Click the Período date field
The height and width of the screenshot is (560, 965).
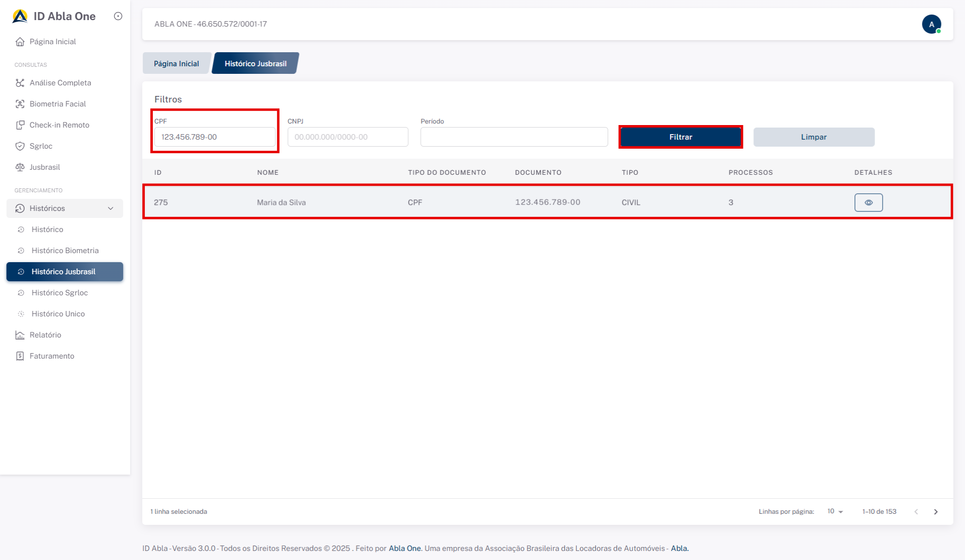tap(514, 137)
